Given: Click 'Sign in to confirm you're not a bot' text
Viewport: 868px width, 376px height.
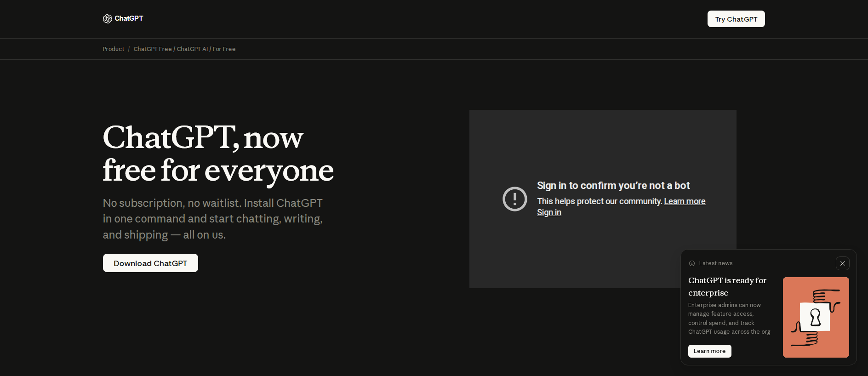Looking at the screenshot, I should (613, 185).
